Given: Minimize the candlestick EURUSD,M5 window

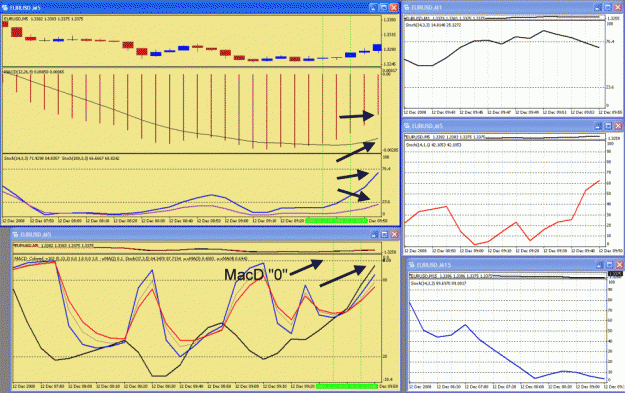Looking at the screenshot, I should click(x=373, y=8).
